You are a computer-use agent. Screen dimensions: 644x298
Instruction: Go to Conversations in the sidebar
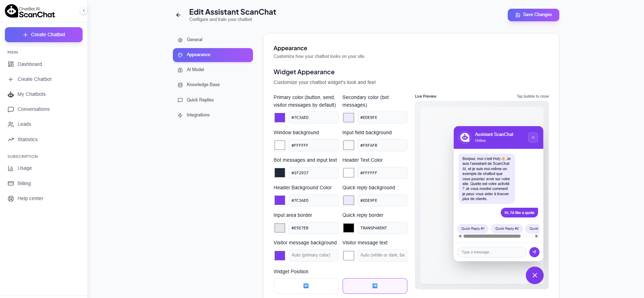point(33,109)
